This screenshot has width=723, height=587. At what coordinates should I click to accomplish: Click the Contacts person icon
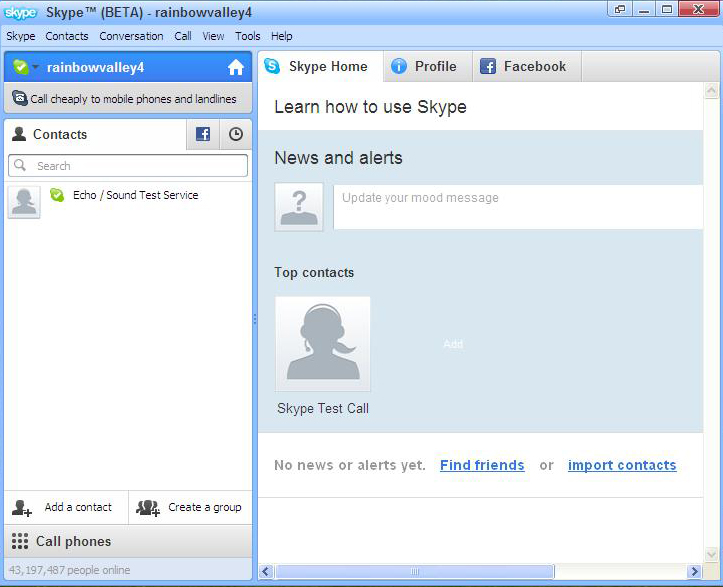pyautogui.click(x=19, y=134)
